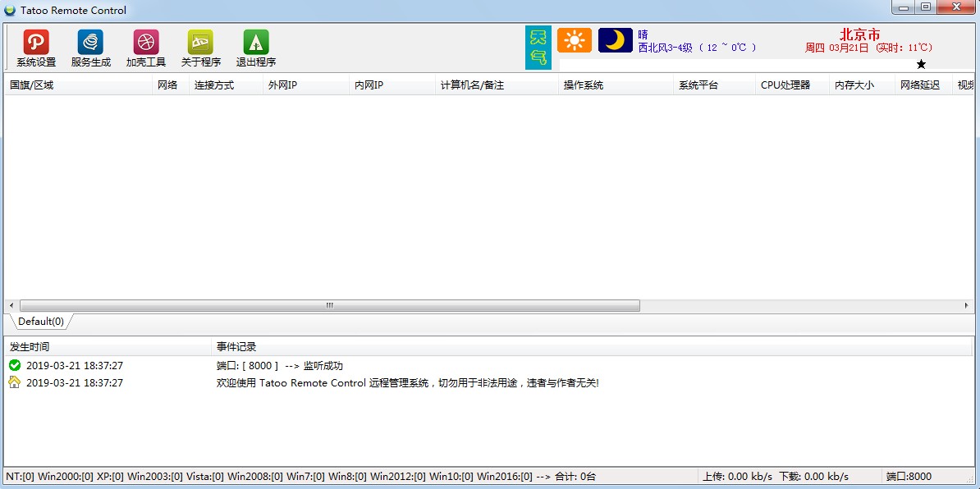Click the moon night weather icon
Screen dimensions: 980x489
(x=615, y=40)
